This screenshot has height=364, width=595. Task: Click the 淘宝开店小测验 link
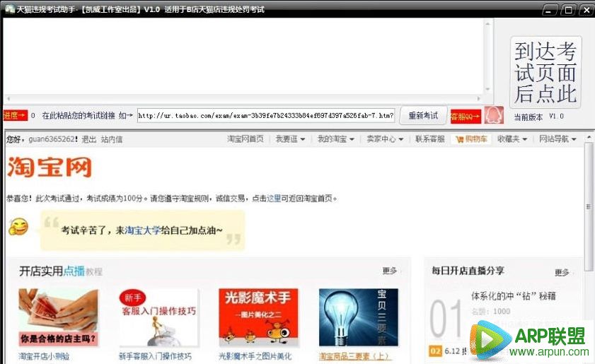coord(44,356)
